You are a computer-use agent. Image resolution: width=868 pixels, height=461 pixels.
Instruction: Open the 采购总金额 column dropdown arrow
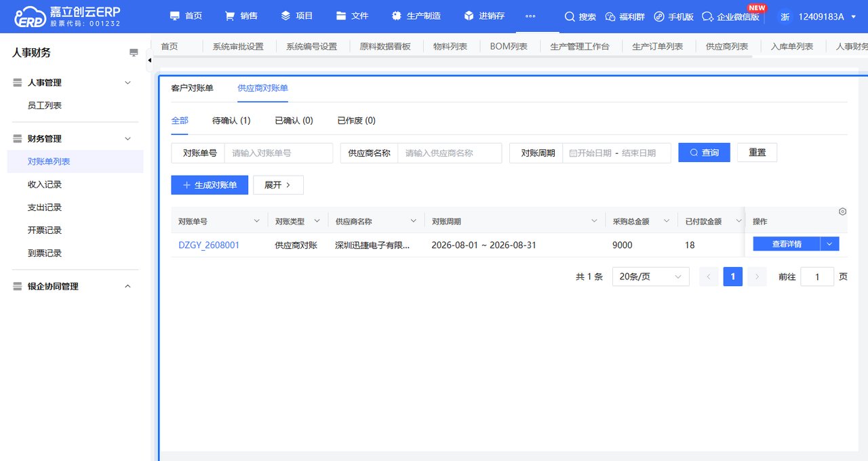tap(667, 221)
